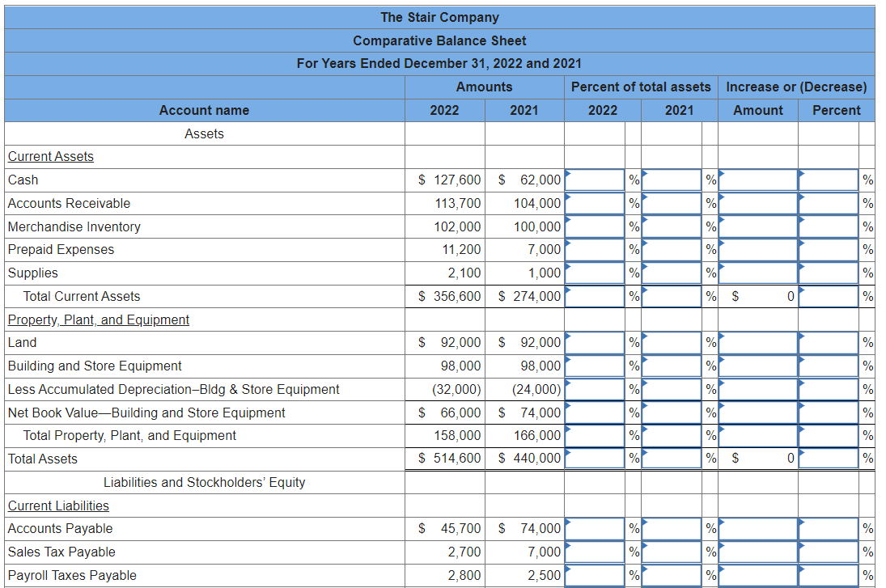This screenshot has width=886, height=588.
Task: Click Supplies 2022 percent field
Action: [x=595, y=273]
